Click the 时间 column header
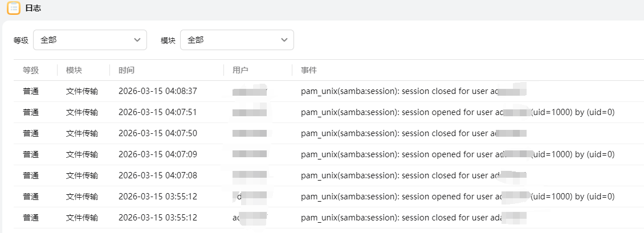 127,70
